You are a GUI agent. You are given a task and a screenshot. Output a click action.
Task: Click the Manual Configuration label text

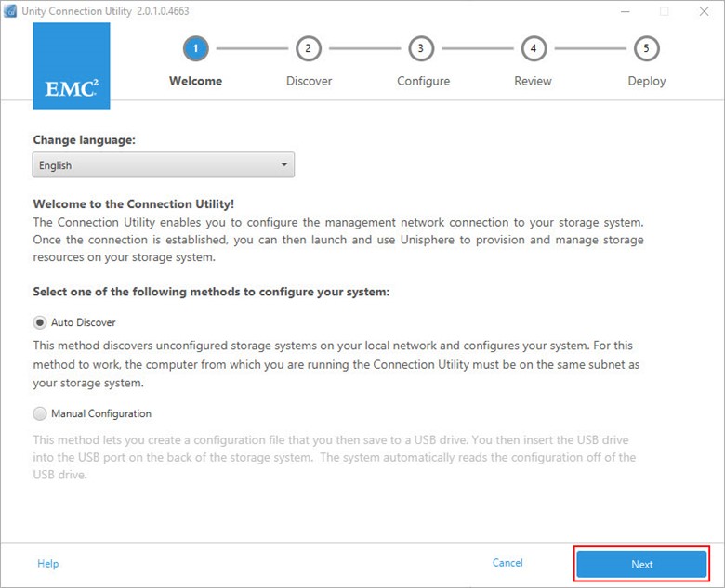pos(101,413)
